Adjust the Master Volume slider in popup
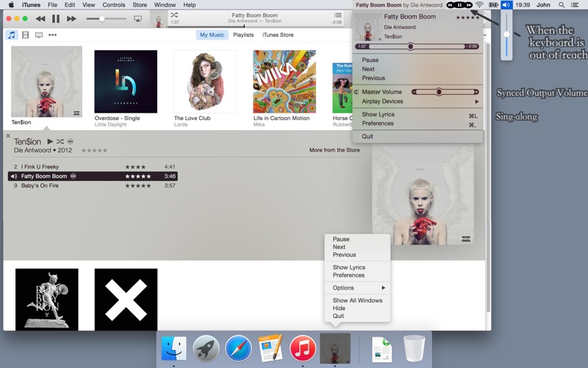 [x=445, y=91]
